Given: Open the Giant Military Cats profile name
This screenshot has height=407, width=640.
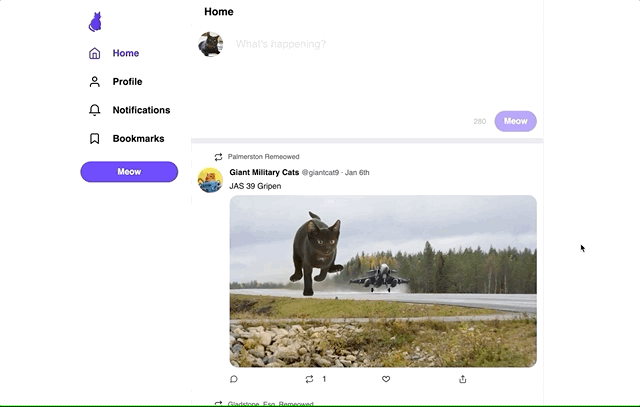Looking at the screenshot, I should tap(264, 172).
